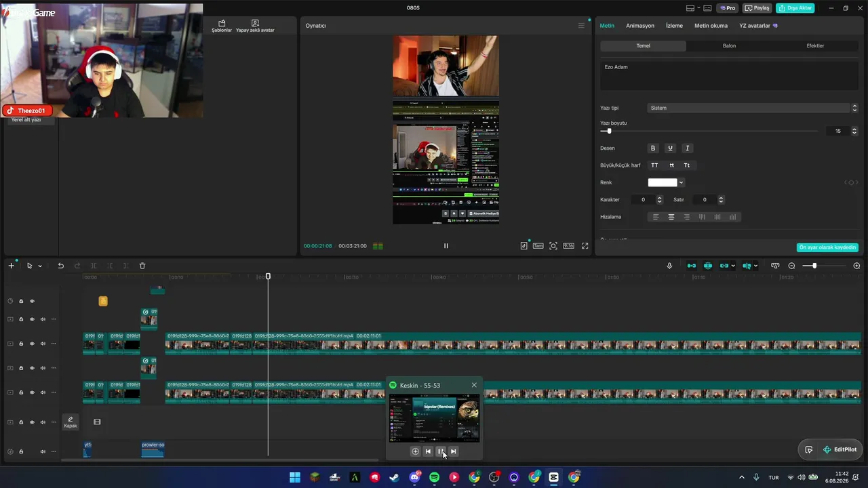This screenshot has height=488, width=868.
Task: Click the yellow marker on the top track
Action: (103, 301)
